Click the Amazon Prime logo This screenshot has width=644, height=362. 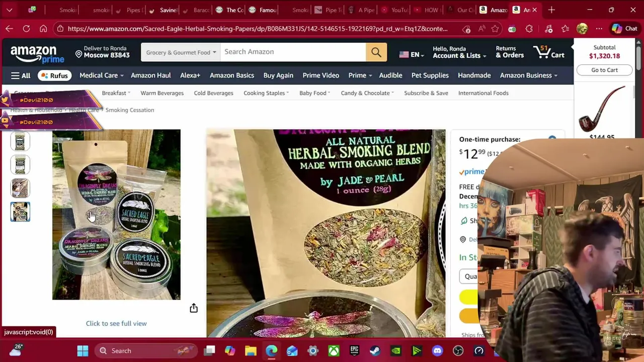(37, 54)
